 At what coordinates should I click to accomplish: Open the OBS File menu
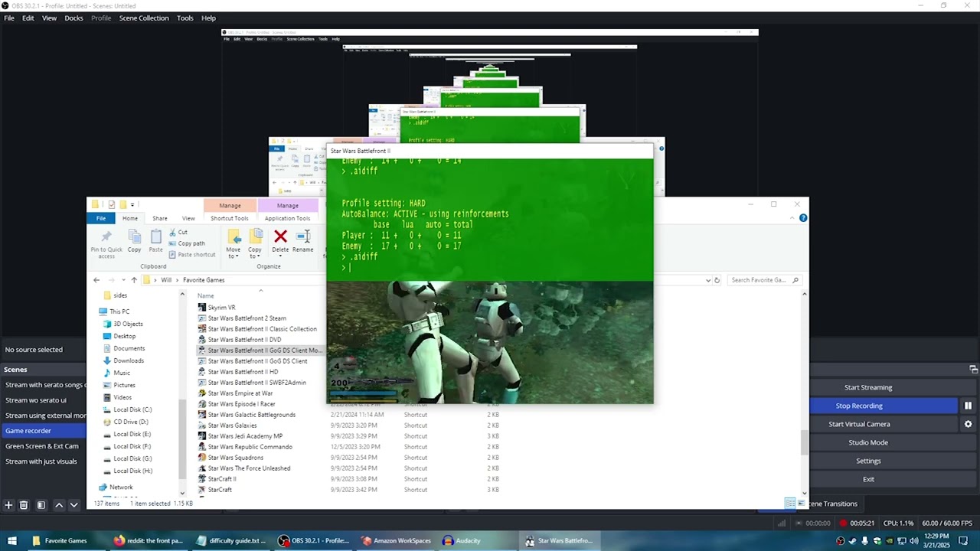click(9, 18)
